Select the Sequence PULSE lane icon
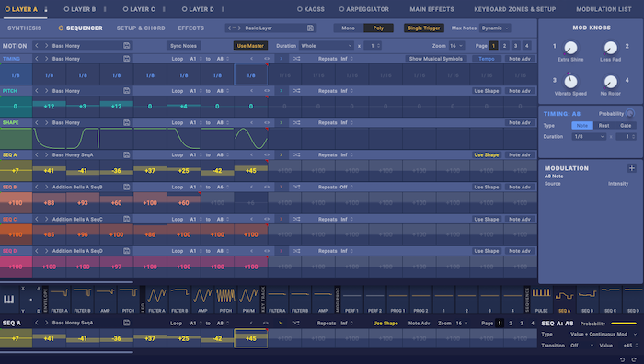This screenshot has width=644, height=364. point(541,300)
